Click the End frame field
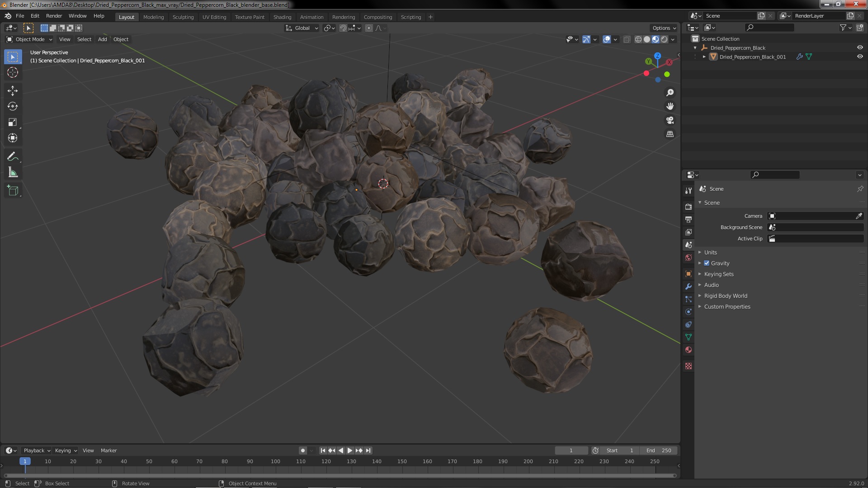The height and width of the screenshot is (488, 868). click(x=659, y=450)
